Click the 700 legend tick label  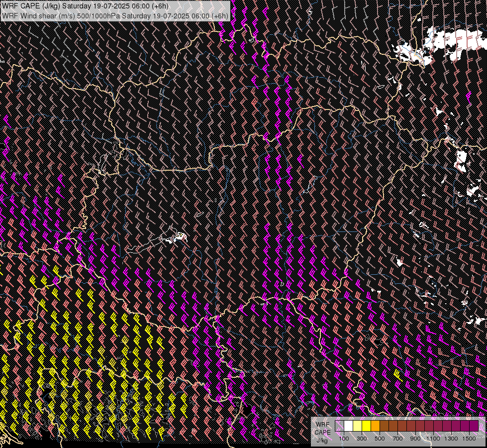click(x=397, y=439)
